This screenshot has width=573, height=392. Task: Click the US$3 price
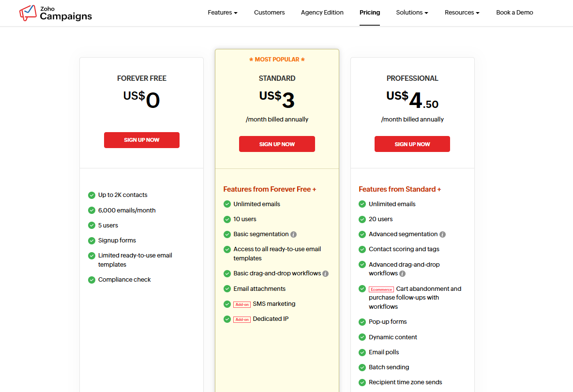pyautogui.click(x=277, y=99)
